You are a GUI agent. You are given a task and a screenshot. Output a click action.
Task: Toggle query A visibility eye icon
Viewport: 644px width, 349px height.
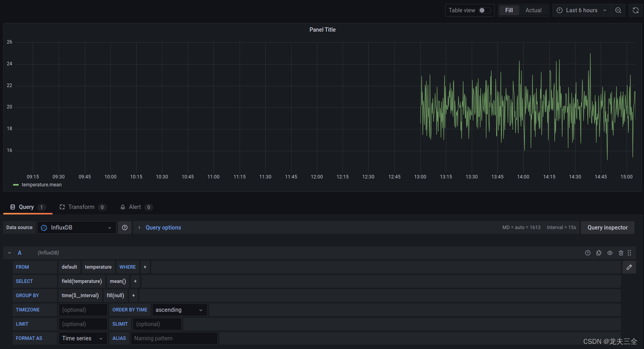click(x=610, y=253)
